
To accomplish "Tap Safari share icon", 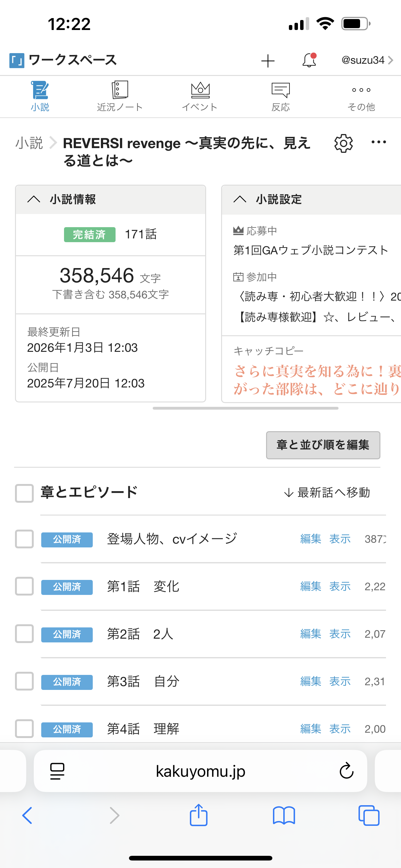I will click(199, 816).
